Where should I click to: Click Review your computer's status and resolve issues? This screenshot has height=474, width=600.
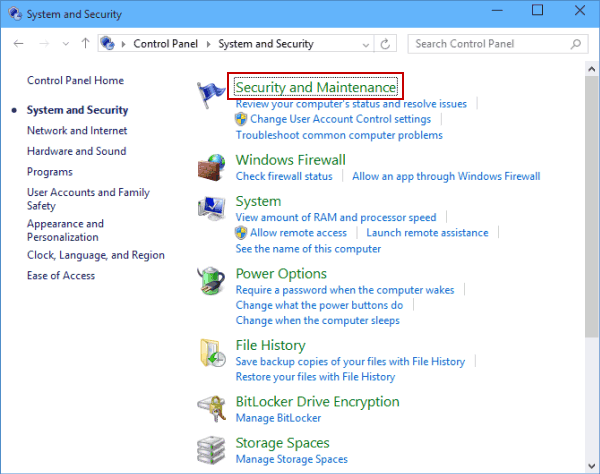[x=351, y=104]
